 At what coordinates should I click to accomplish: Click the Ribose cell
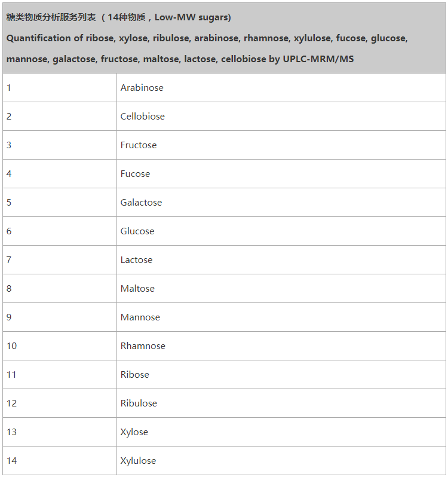pos(281,374)
